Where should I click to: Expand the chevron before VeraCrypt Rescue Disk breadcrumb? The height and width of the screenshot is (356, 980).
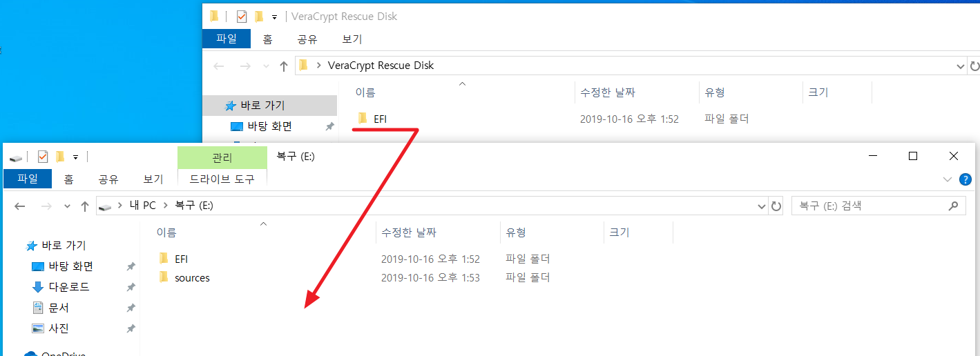tap(318, 66)
